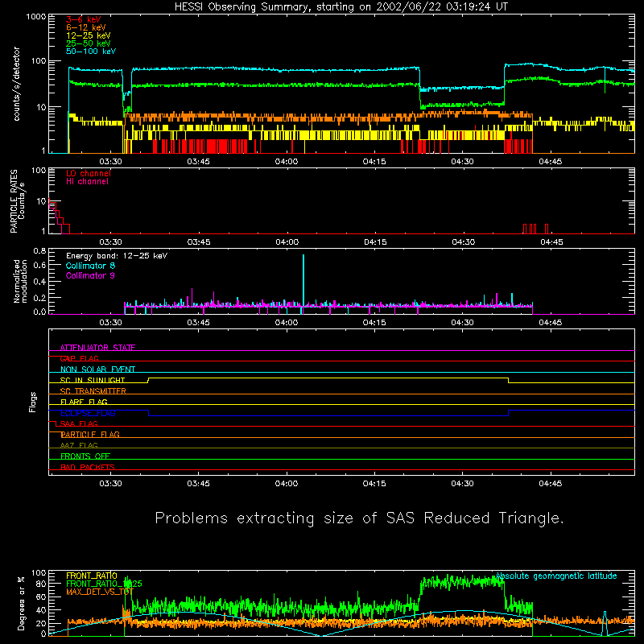
Task: Click the NON_SOLAR_EVENT flag label
Action: (97, 369)
